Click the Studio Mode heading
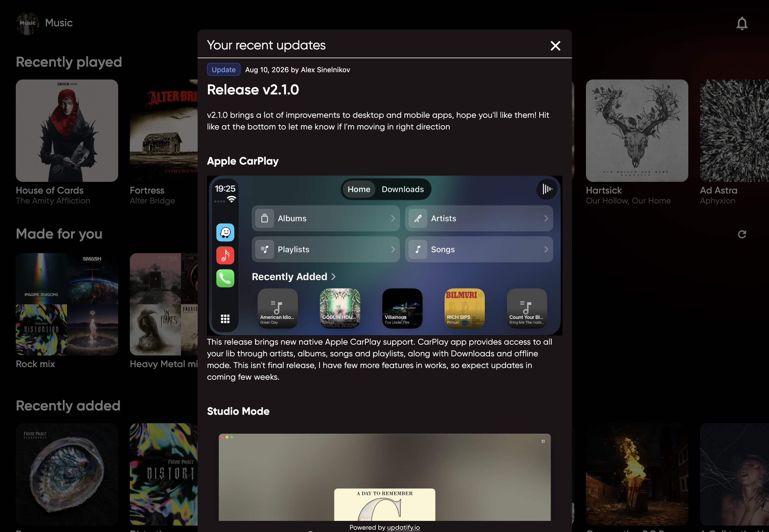The height and width of the screenshot is (532, 769). click(238, 411)
